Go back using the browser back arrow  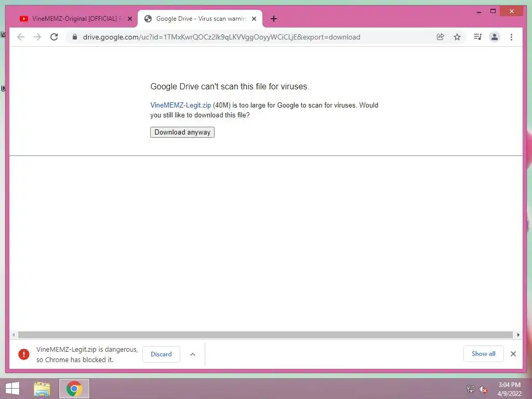point(21,37)
